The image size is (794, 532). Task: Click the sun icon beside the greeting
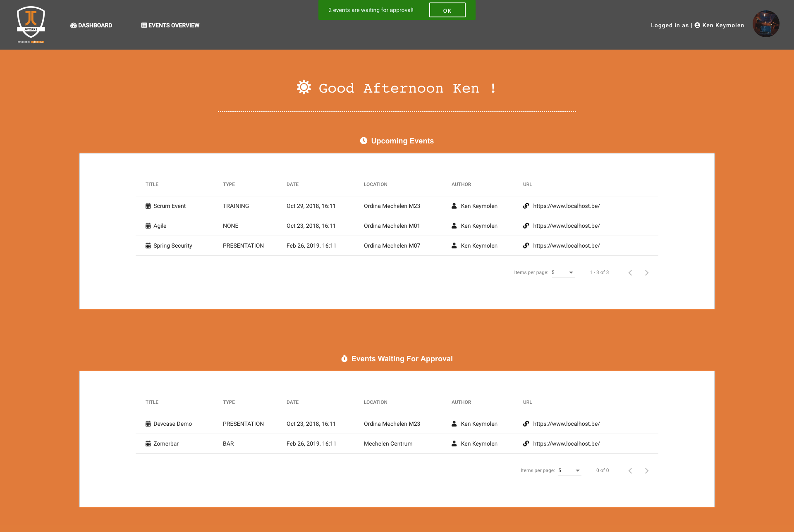(304, 87)
